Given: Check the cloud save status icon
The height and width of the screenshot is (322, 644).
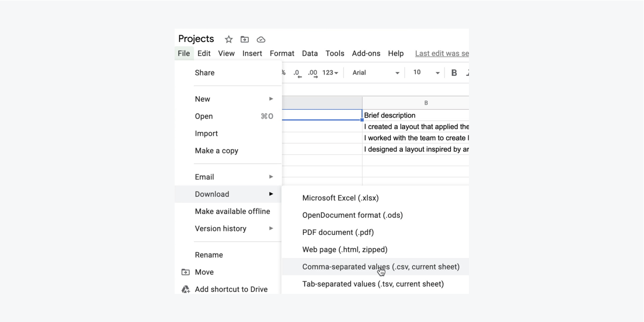Looking at the screenshot, I should coord(261,39).
